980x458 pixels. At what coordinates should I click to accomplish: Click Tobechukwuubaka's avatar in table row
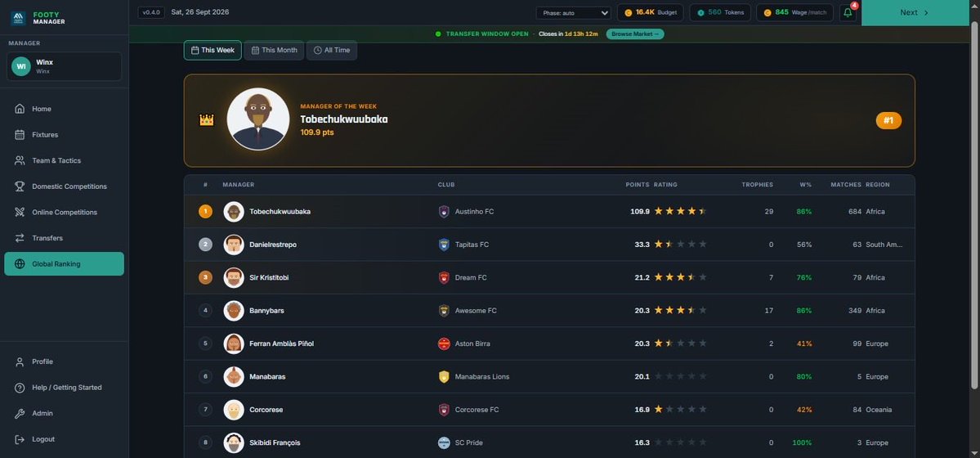point(234,212)
